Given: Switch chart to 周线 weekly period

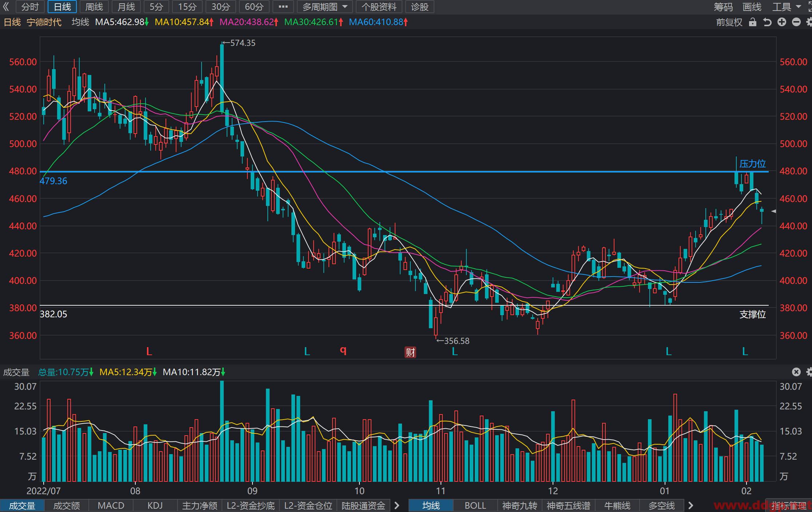Looking at the screenshot, I should pos(94,7).
